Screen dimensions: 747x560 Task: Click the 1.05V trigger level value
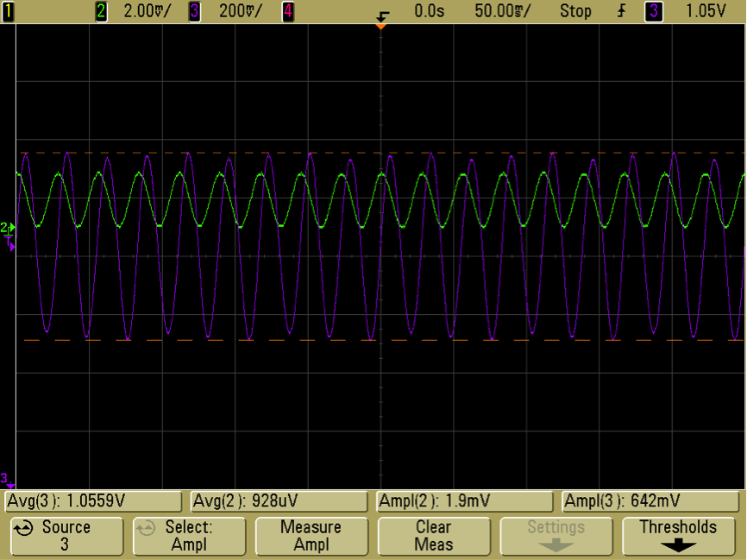tap(705, 11)
